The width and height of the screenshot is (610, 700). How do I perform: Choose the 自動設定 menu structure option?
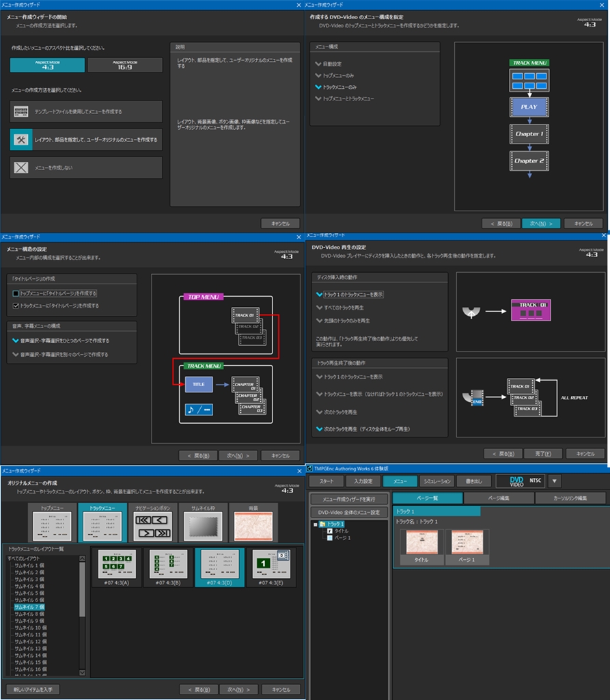(329, 64)
